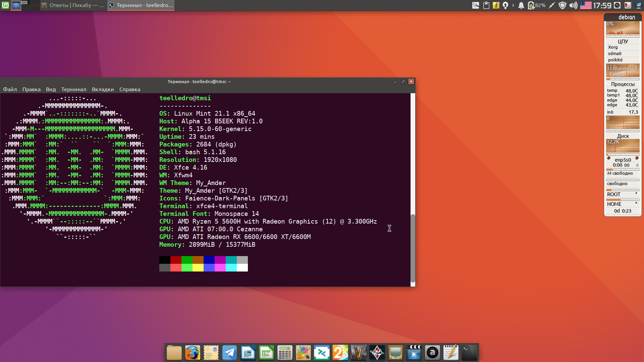Click the notification bell icon
The image size is (644, 362).
click(521, 5)
